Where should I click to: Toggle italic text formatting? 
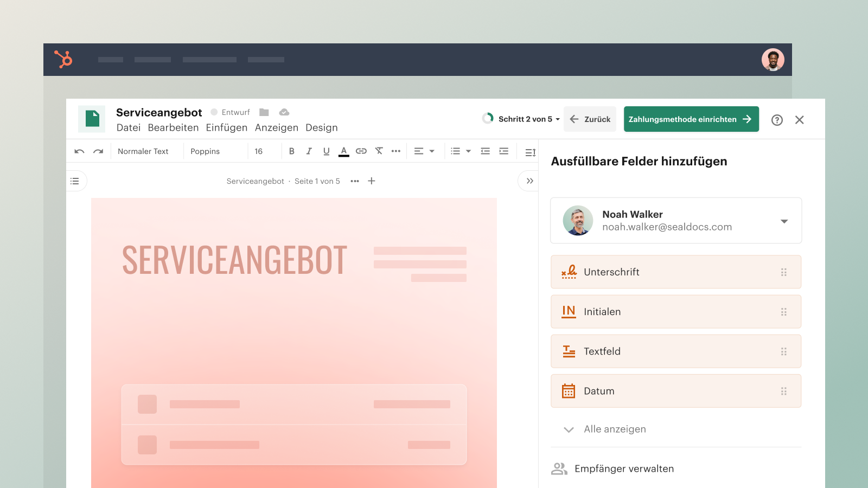click(x=309, y=151)
